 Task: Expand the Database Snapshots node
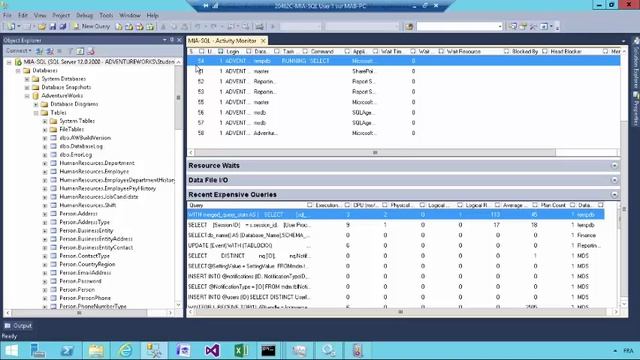pos(27,87)
